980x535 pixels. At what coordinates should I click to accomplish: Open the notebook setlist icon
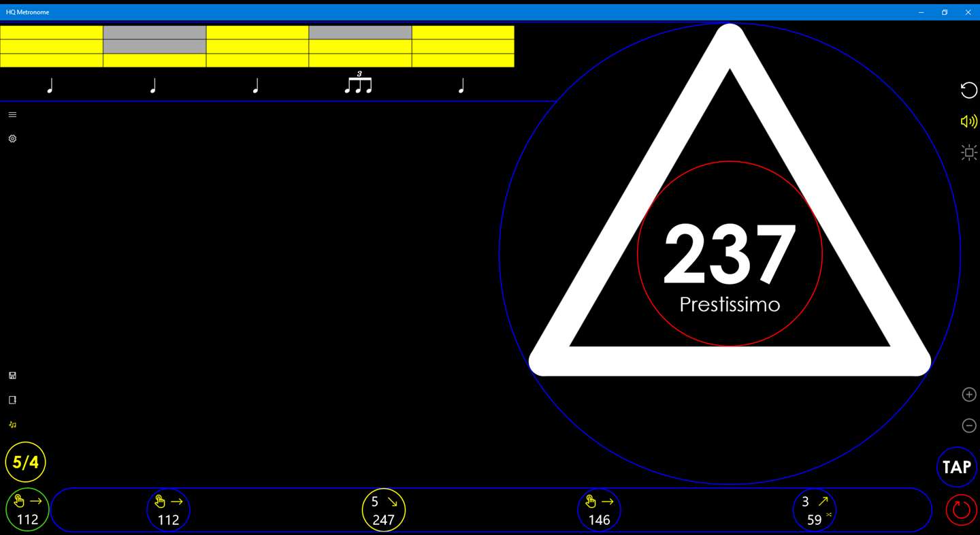click(x=12, y=400)
